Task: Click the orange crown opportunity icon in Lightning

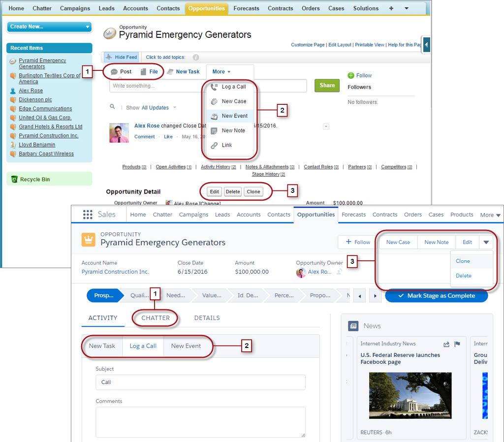Action: (89, 240)
